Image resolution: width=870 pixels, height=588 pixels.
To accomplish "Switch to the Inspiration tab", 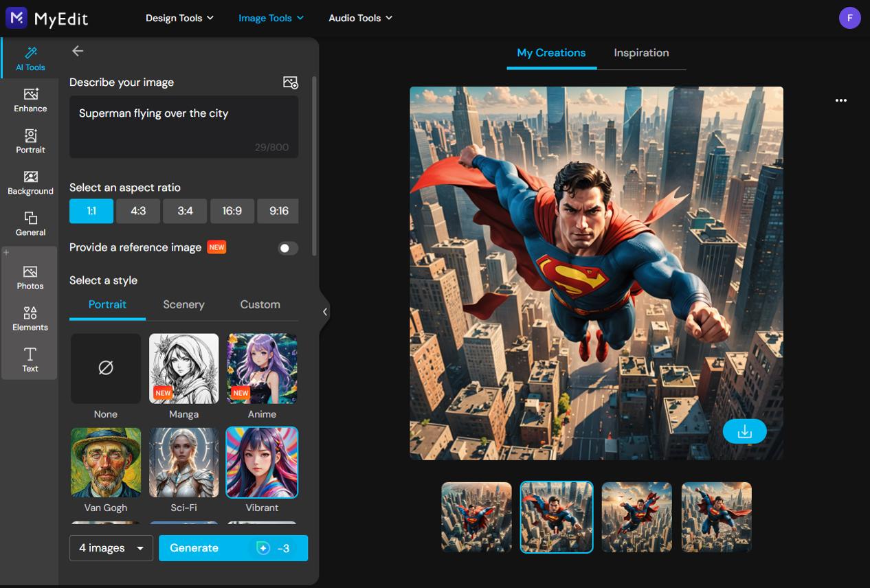I will (641, 52).
